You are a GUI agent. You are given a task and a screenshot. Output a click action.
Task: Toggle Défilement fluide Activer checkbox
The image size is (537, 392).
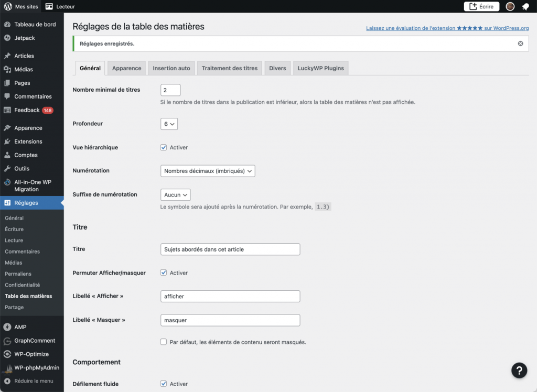coord(164,384)
